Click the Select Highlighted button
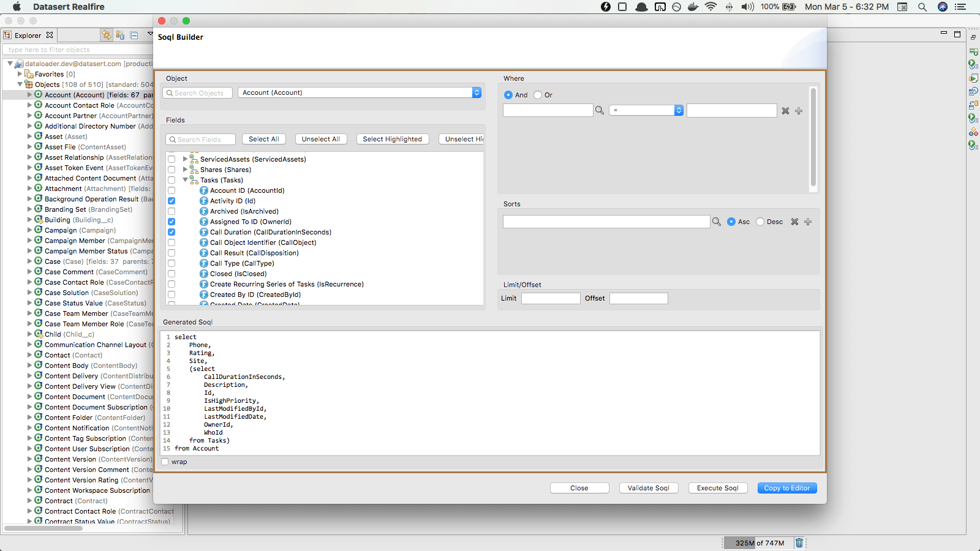The height and width of the screenshot is (551, 980). tap(393, 139)
